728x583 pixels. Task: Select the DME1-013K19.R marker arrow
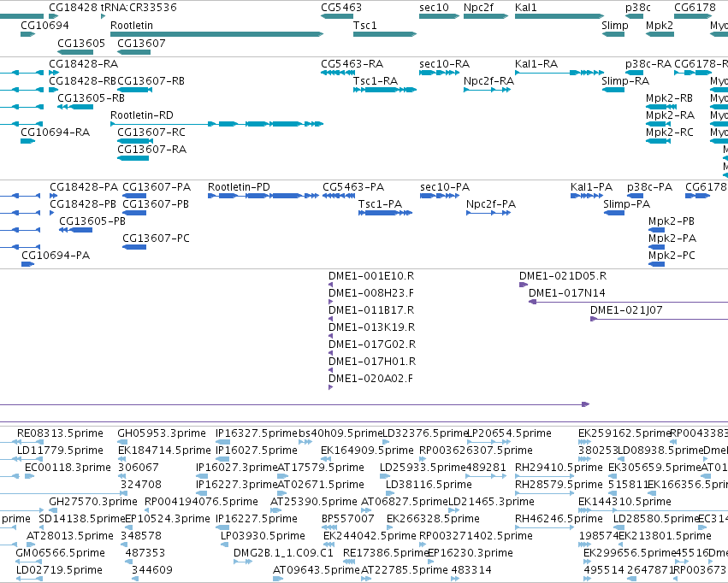click(x=330, y=336)
